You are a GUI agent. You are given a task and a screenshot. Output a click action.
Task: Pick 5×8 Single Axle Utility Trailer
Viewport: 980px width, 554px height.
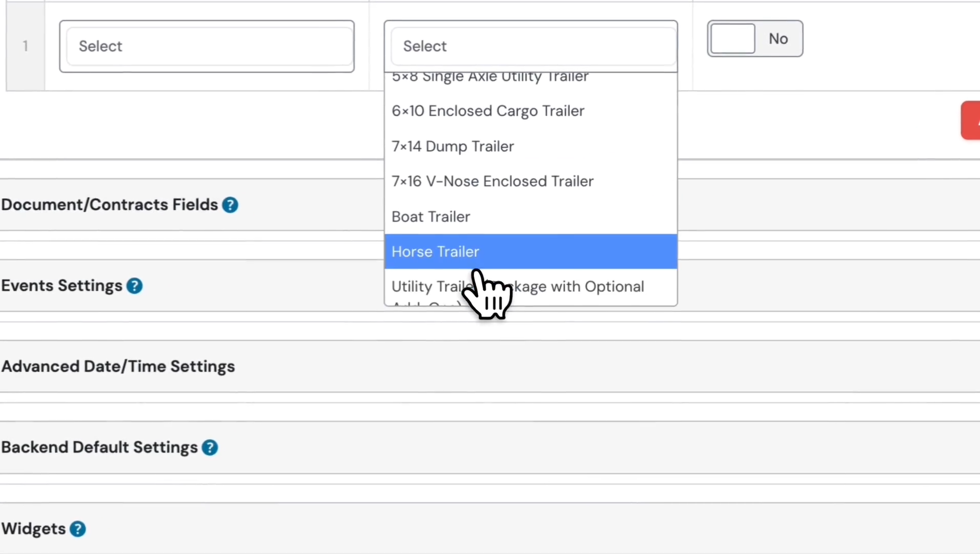(x=489, y=78)
